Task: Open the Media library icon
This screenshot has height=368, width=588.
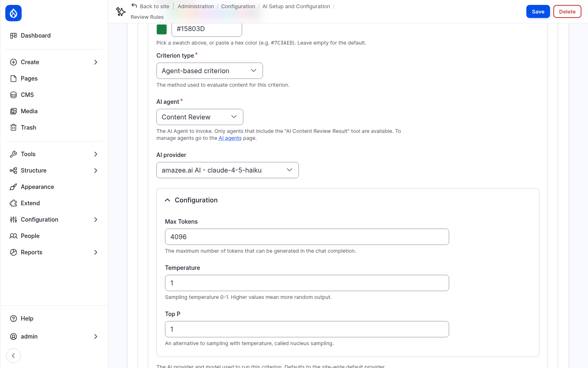Action: [x=13, y=111]
